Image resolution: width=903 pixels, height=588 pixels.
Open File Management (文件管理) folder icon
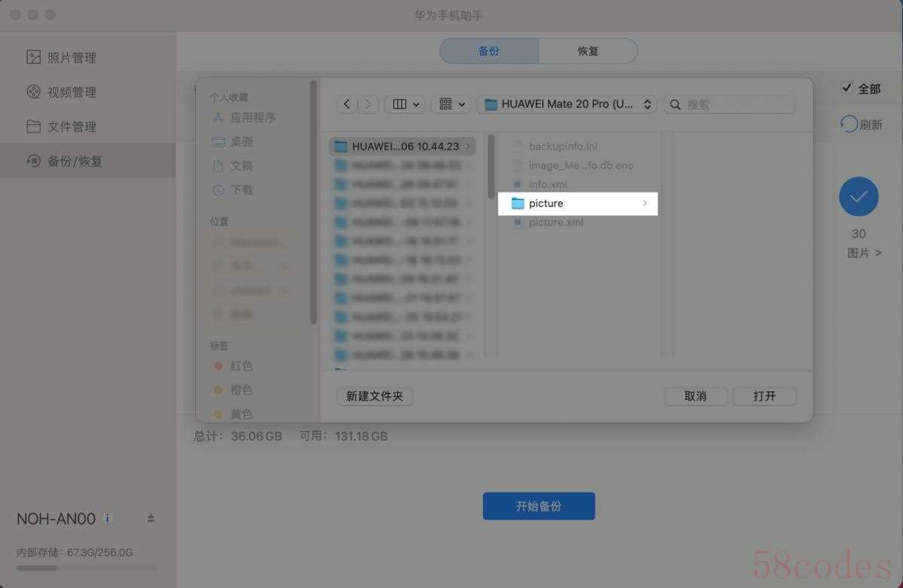33,126
